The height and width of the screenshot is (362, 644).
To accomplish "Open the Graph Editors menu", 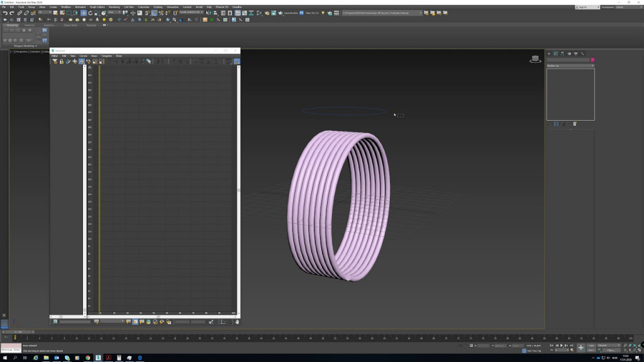I will 97,7.
